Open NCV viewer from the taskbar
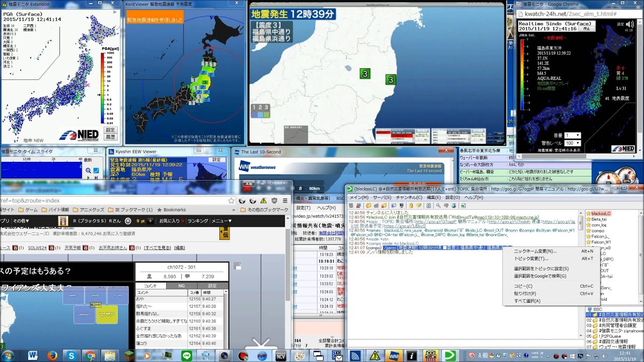Screen dimensions: 644x362 (x=281, y=355)
